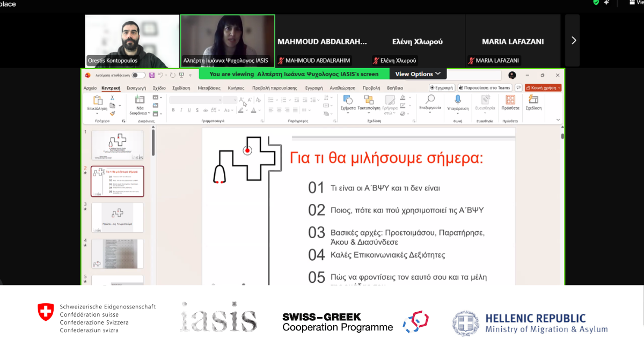Click the Εγγραφή record button
Image resolution: width=644 pixels, height=338 pixels.
pos(442,87)
